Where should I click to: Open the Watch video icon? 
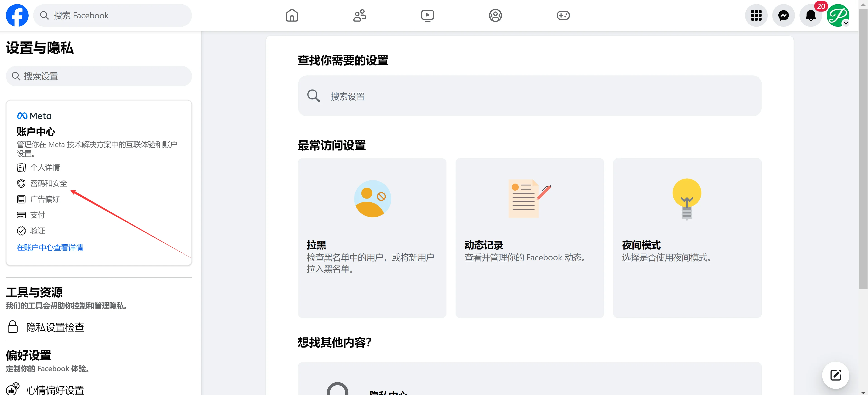point(427,15)
